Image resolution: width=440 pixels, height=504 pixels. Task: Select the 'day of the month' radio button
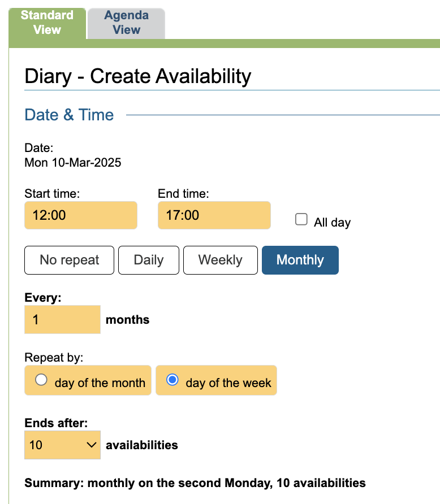41,380
